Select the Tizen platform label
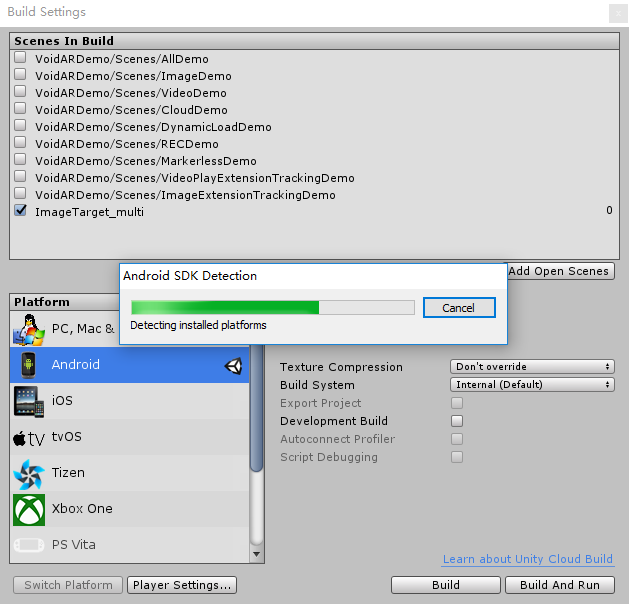The width and height of the screenshot is (629, 604). 68,472
